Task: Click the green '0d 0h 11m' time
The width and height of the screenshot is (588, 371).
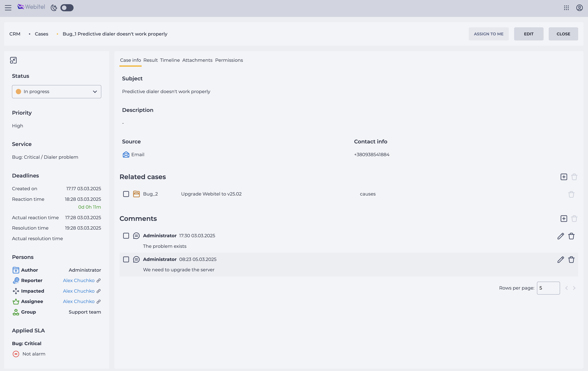Action: click(89, 207)
